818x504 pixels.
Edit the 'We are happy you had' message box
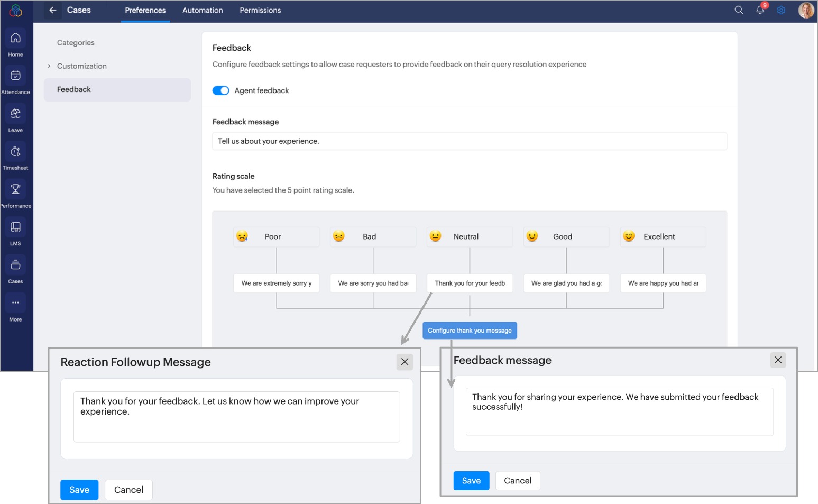[x=663, y=283]
